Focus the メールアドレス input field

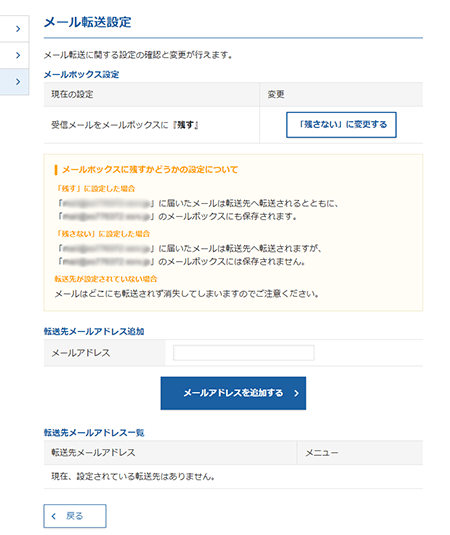[x=244, y=353]
